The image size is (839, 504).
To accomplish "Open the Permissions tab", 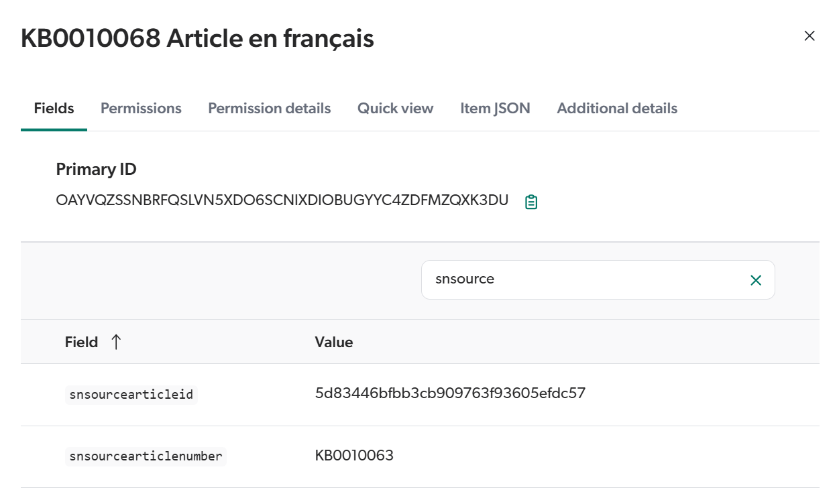I will 141,109.
